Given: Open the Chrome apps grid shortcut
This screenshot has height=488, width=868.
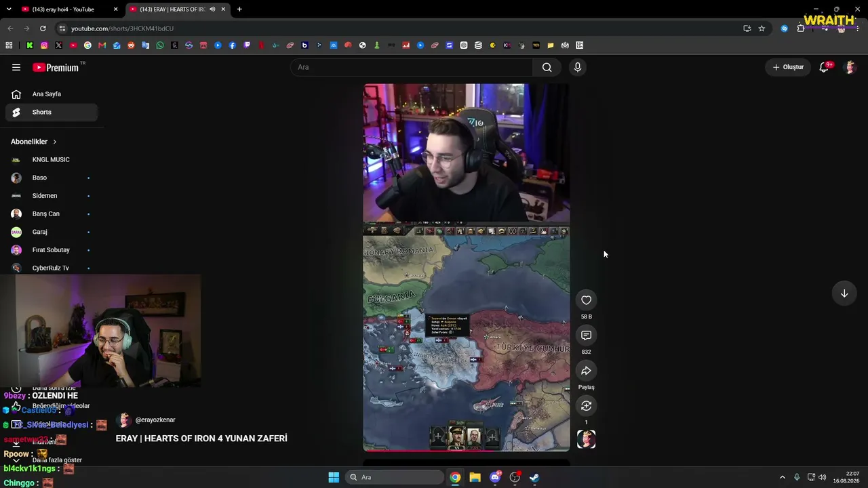Looking at the screenshot, I should pyautogui.click(x=9, y=45).
